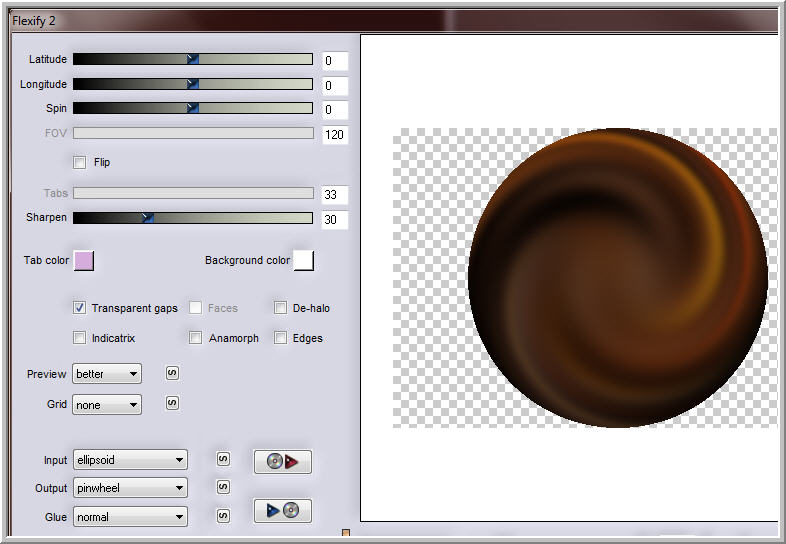The image size is (786, 544).
Task: Enable the Edges checkbox
Action: coord(280,338)
